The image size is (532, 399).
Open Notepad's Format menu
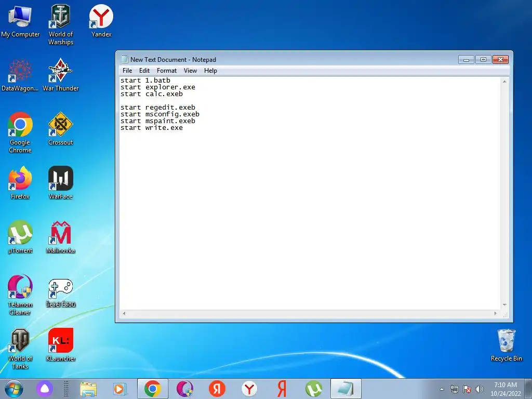[167, 71]
